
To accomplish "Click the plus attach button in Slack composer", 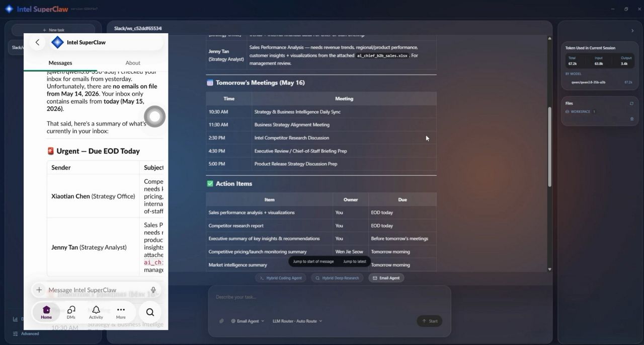I will (x=39, y=290).
